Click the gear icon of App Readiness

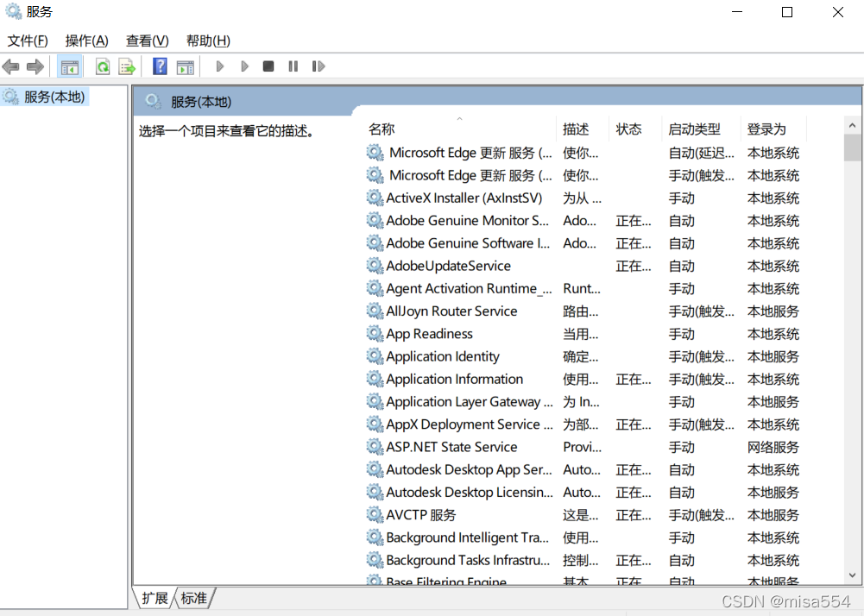tap(375, 333)
